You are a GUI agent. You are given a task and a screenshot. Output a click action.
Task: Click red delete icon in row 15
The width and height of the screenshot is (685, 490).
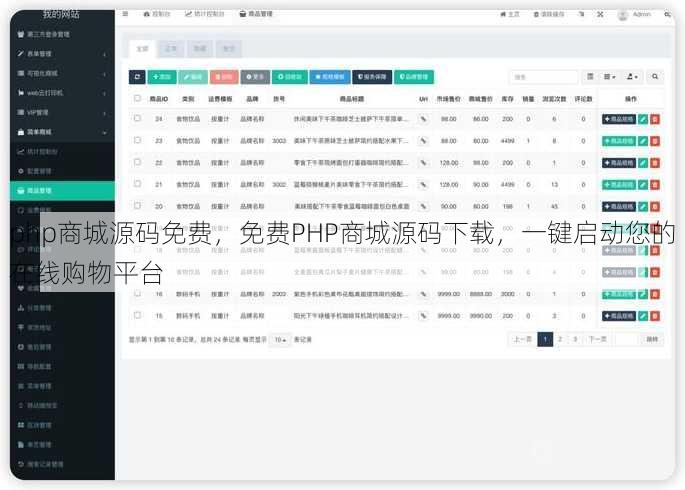tap(654, 316)
